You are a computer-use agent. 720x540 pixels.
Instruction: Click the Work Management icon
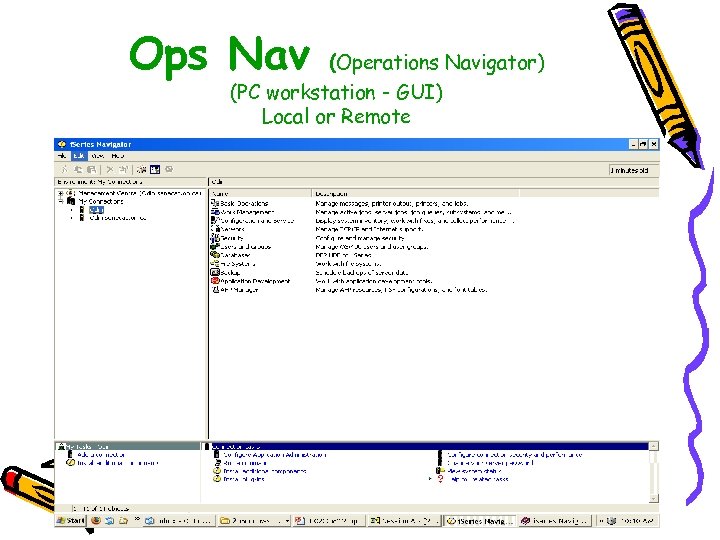pyautogui.click(x=215, y=212)
